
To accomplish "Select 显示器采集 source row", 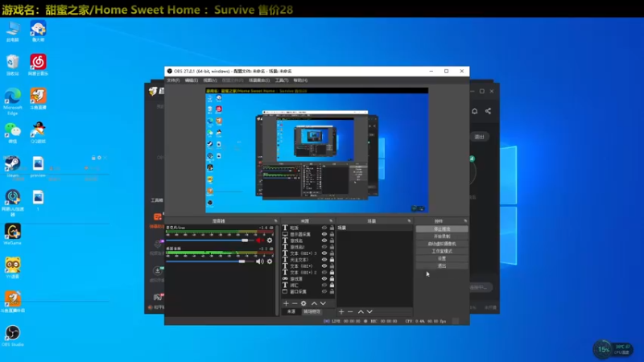I will click(308, 234).
